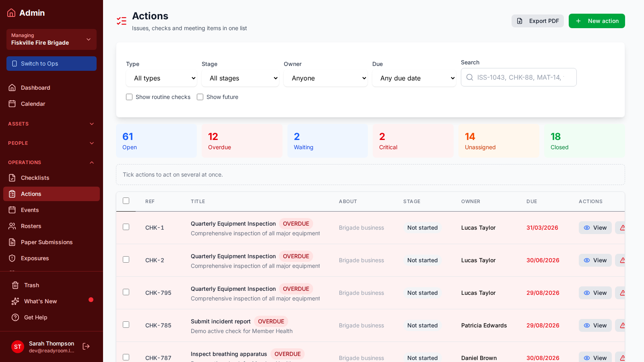Click the Rosters people icon
The width and height of the screenshot is (644, 362).
coord(12,226)
